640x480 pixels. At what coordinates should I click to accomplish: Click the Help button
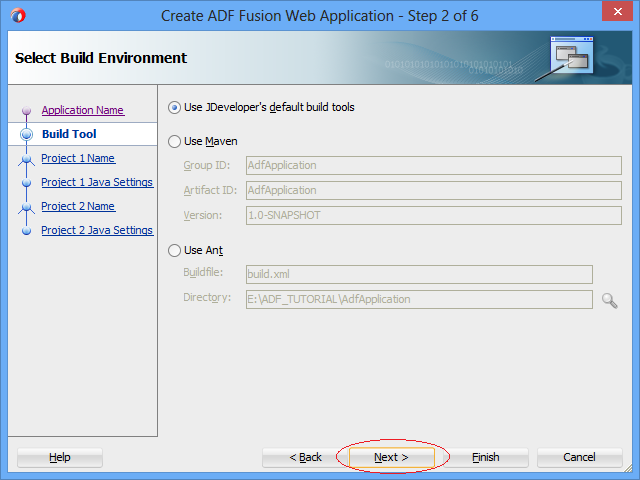(60, 458)
